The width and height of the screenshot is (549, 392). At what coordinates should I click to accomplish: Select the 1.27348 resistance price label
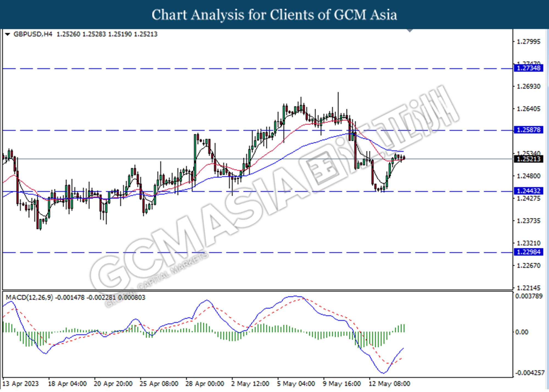[528, 68]
